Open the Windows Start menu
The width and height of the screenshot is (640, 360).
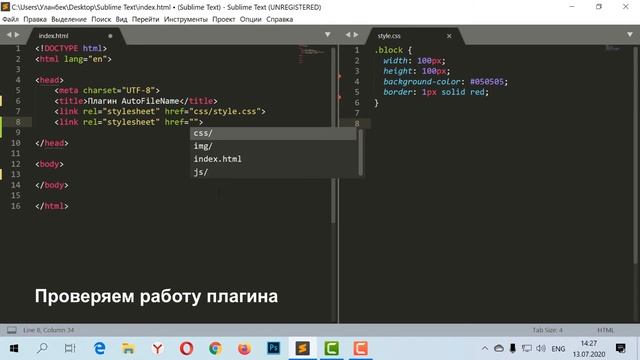click(x=14, y=348)
